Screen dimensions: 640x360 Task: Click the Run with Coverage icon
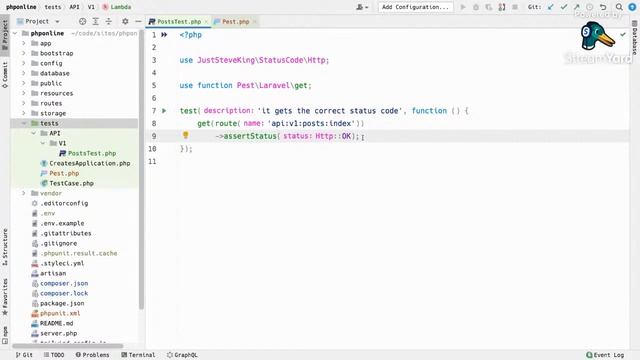[489, 7]
